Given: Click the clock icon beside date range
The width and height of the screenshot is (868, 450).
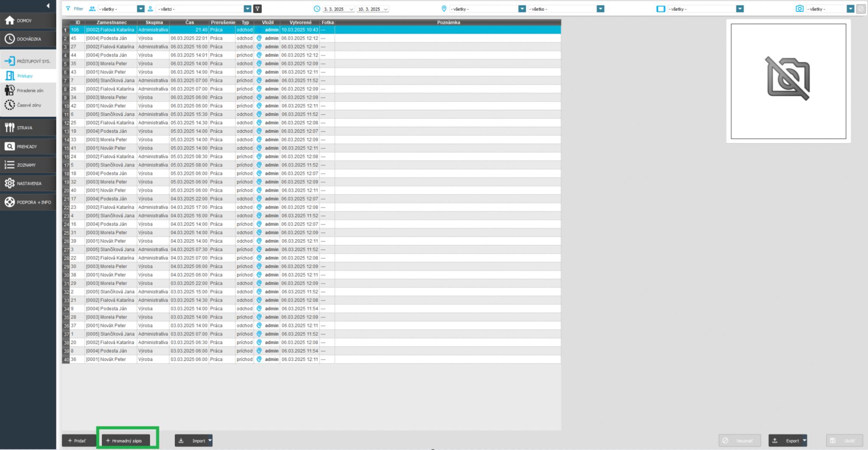Looking at the screenshot, I should click(317, 8).
